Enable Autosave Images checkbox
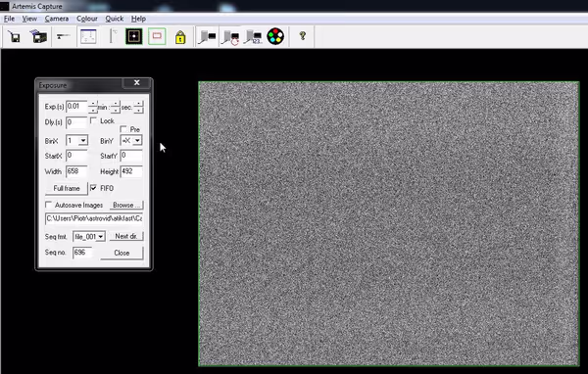 pos(48,205)
